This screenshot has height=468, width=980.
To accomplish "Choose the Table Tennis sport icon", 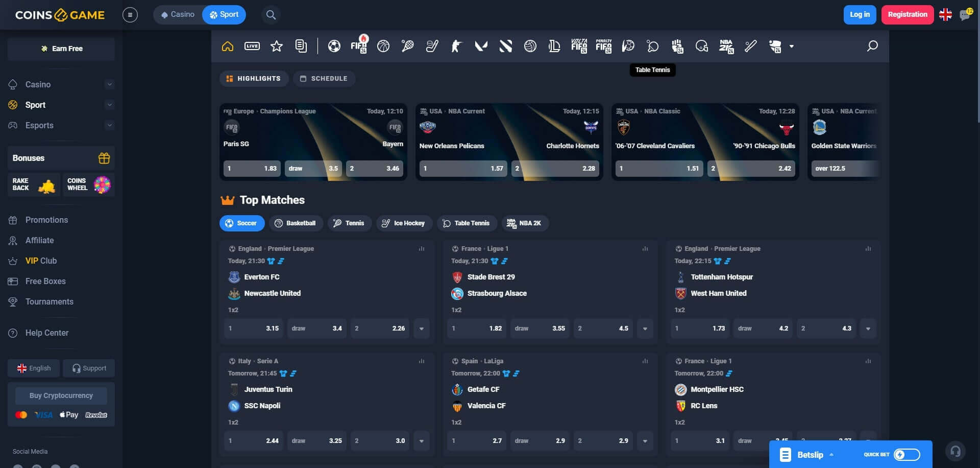I will click(x=652, y=46).
